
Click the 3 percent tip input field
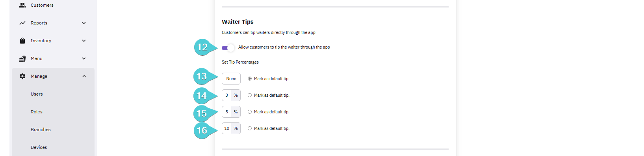(x=227, y=95)
